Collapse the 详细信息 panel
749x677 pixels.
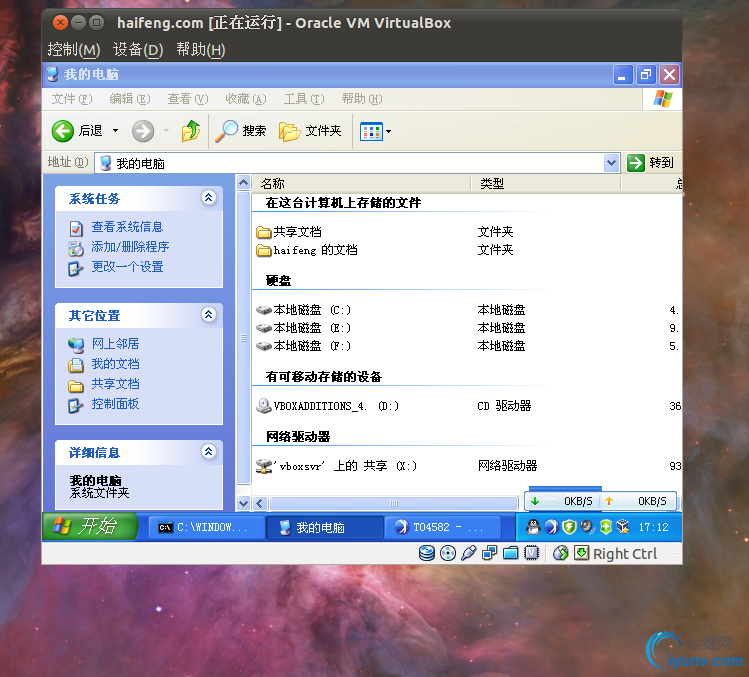pyautogui.click(x=209, y=451)
